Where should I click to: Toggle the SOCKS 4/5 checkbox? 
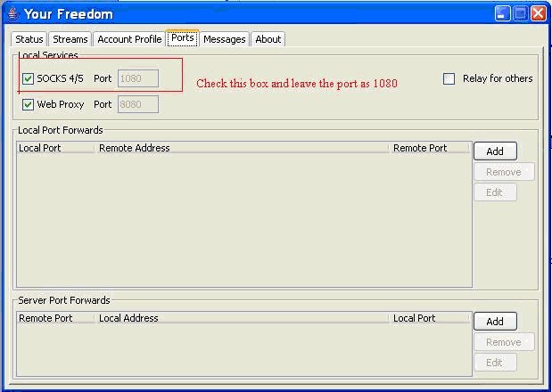[28, 78]
